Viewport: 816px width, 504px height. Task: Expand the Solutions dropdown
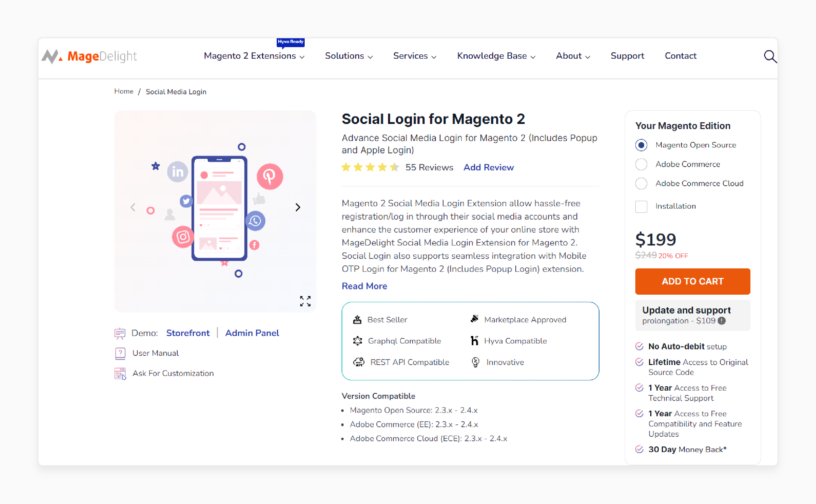tap(349, 56)
